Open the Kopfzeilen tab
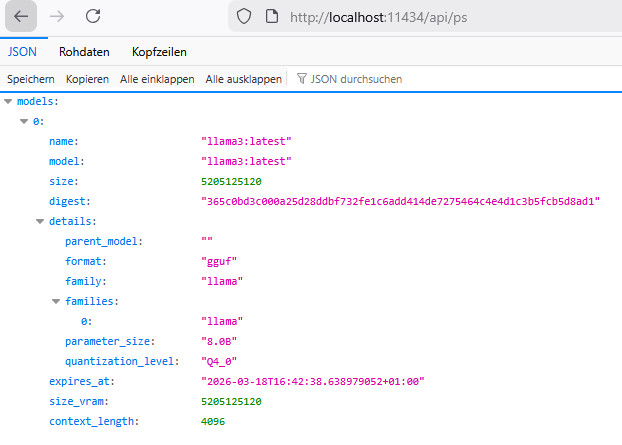This screenshot has width=622, height=445. coord(158,52)
